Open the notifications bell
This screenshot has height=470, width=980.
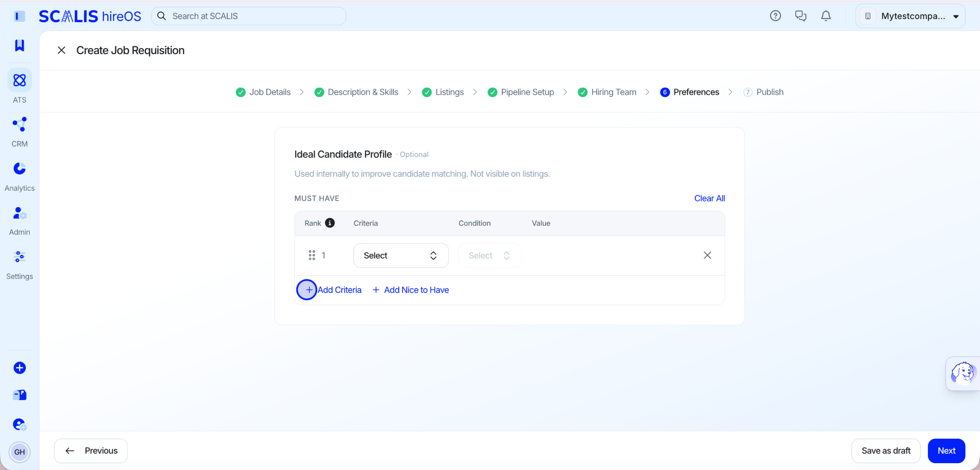[826, 16]
